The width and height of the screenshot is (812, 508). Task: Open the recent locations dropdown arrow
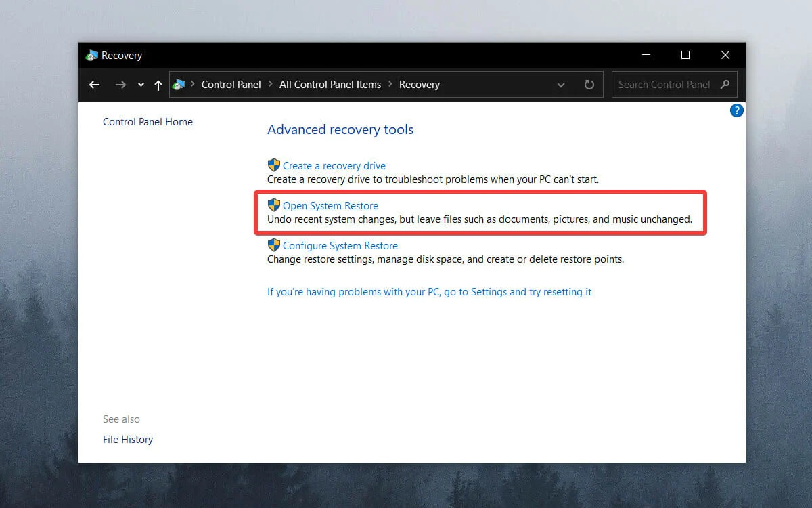pyautogui.click(x=141, y=85)
